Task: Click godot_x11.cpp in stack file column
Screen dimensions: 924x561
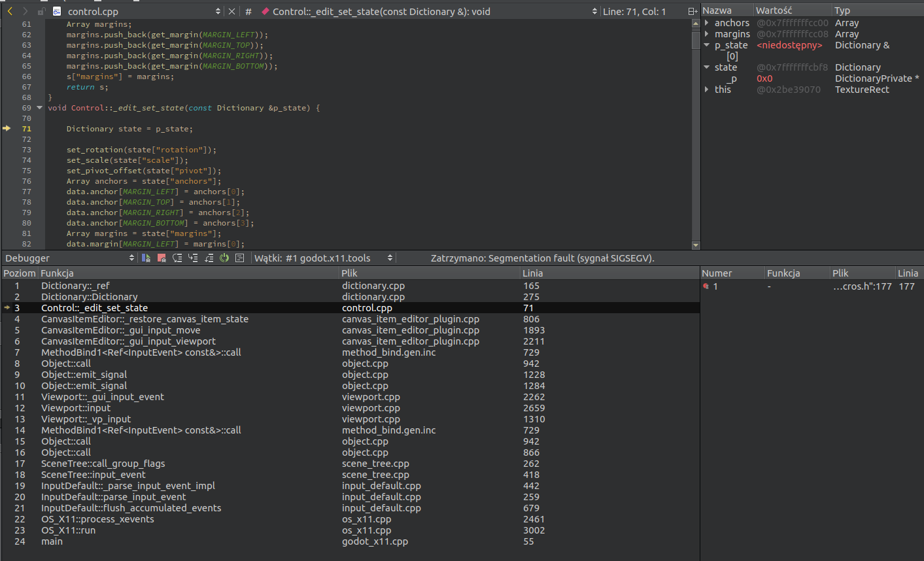Action: [x=375, y=541]
